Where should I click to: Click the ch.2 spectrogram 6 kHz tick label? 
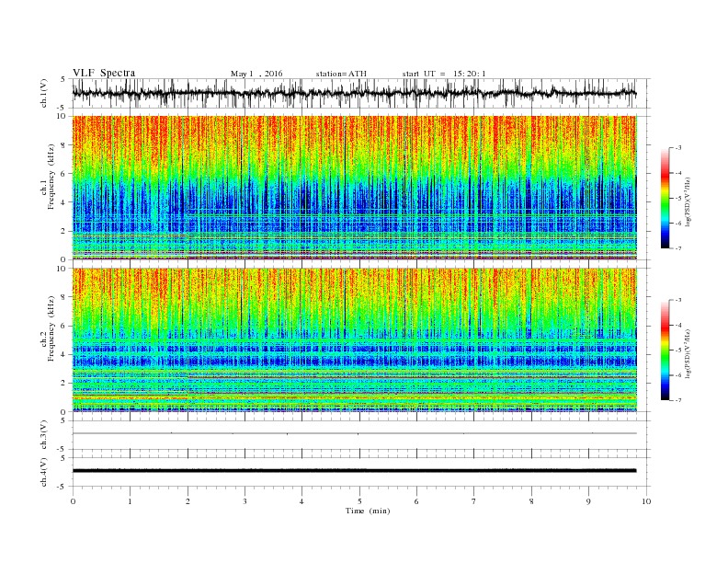point(64,326)
